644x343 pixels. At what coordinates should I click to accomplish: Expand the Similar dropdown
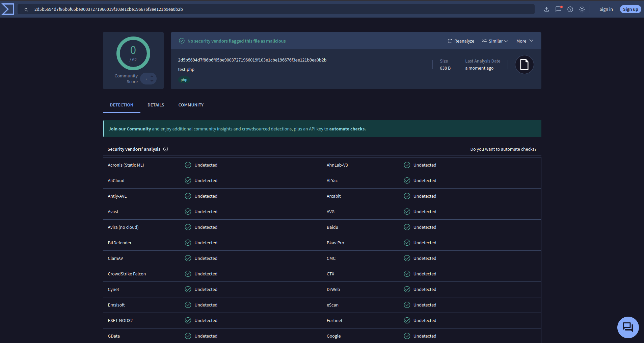pyautogui.click(x=495, y=41)
